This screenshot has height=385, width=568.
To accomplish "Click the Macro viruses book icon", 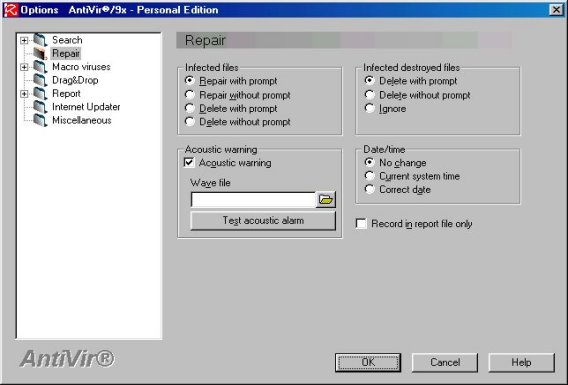I will (x=40, y=67).
